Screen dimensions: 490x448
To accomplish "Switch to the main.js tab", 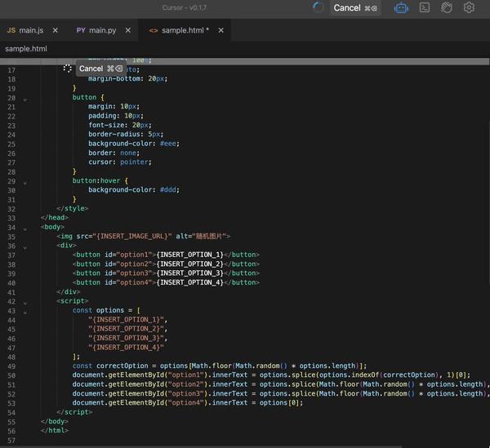I will tap(31, 30).
